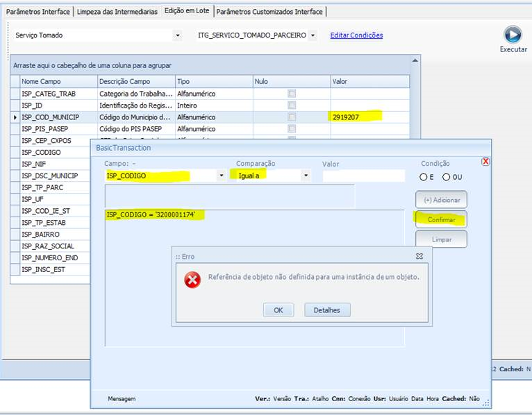532x415 pixels.
Task: Close the BasicTransaction dialog with red X
Action: [485, 161]
